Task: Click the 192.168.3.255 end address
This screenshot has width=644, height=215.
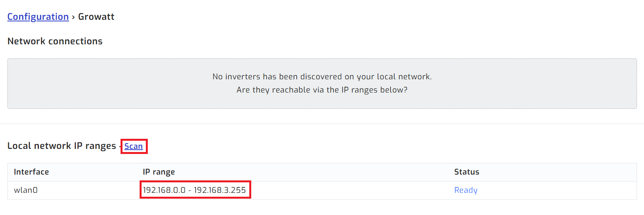Action: tap(220, 190)
